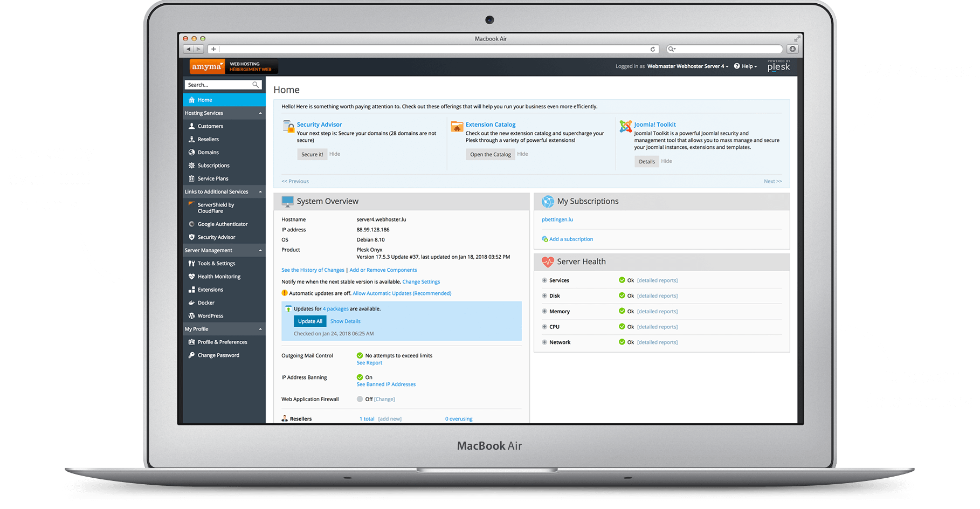Image resolution: width=980 pixels, height=509 pixels.
Task: Collapse the My Profile section
Action: [260, 329]
